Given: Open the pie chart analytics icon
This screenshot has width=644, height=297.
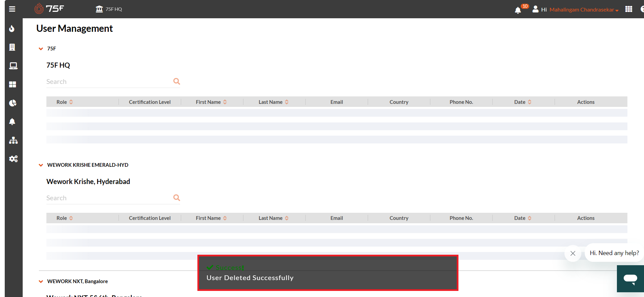Looking at the screenshot, I should pos(13,103).
